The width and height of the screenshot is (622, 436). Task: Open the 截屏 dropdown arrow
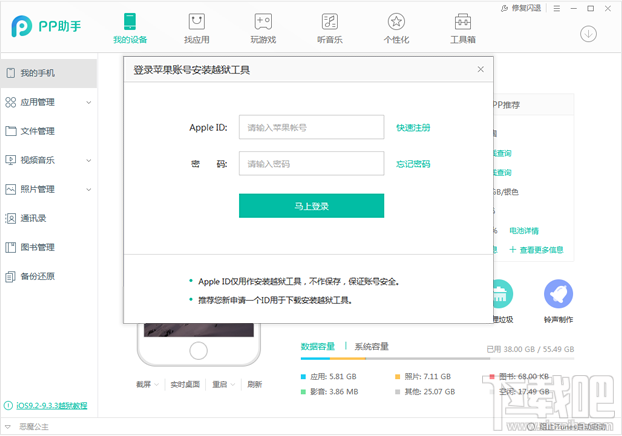point(157,384)
